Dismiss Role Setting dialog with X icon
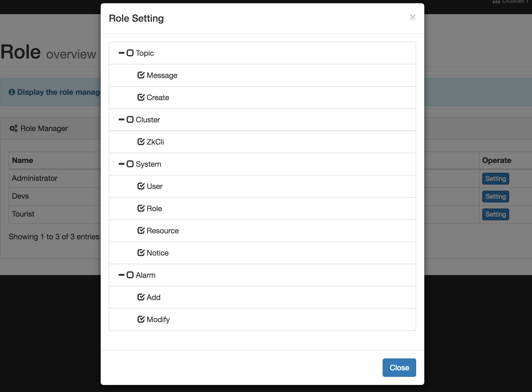 pyautogui.click(x=413, y=17)
